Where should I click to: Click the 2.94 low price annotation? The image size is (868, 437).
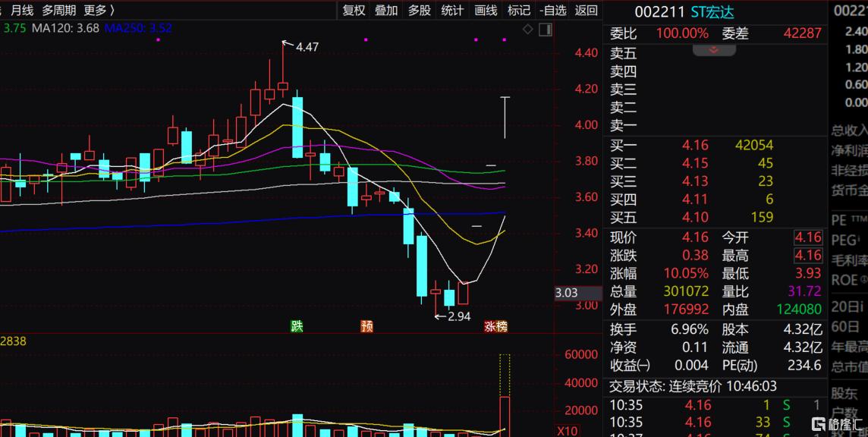pyautogui.click(x=460, y=317)
